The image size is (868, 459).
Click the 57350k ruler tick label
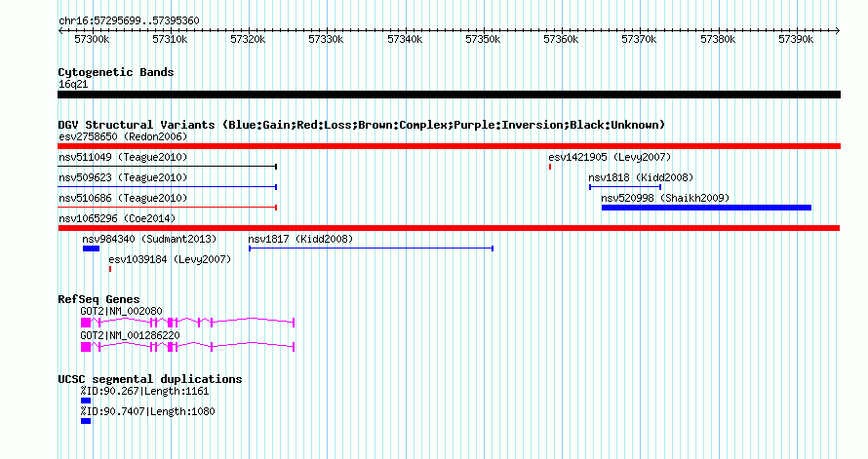[x=483, y=39]
